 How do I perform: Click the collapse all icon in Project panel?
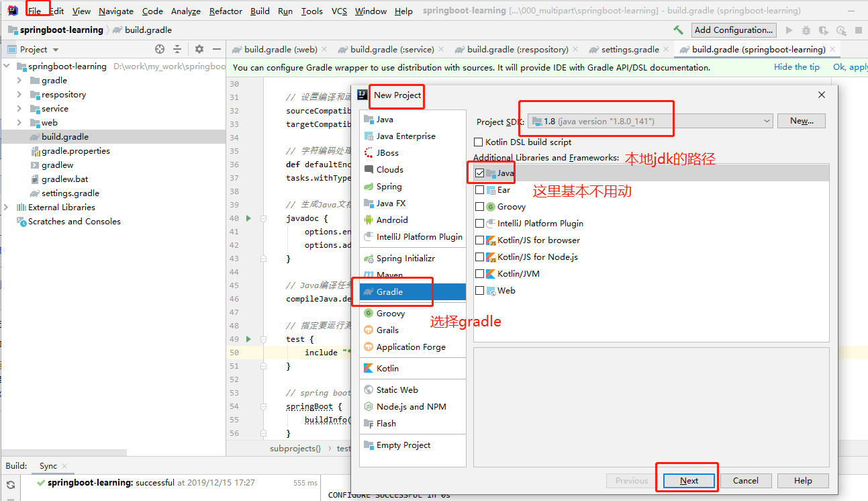pos(177,49)
